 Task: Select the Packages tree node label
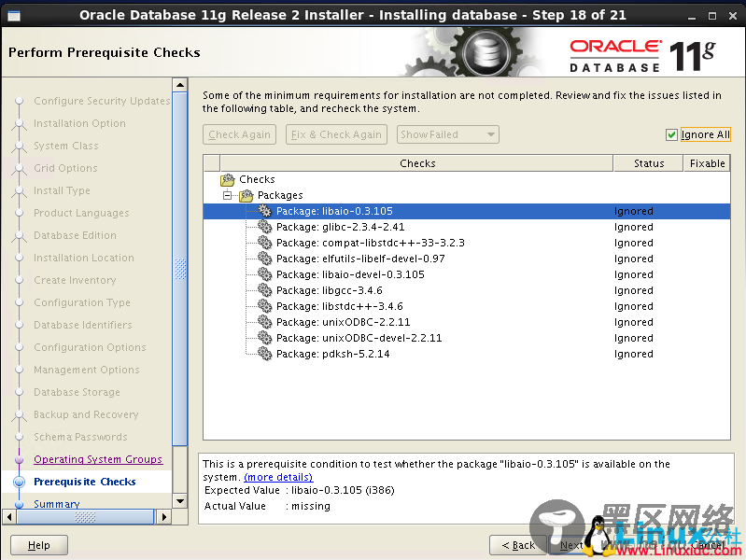pos(280,195)
